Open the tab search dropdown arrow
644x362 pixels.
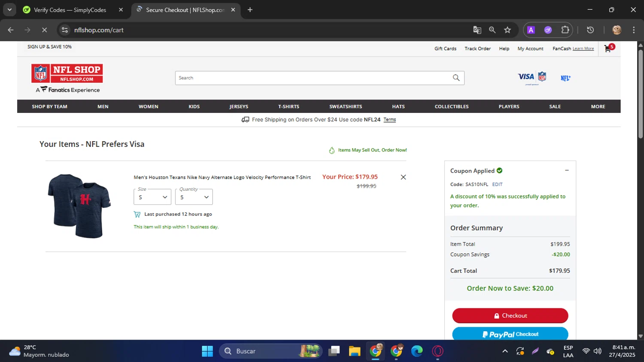coord(9,10)
